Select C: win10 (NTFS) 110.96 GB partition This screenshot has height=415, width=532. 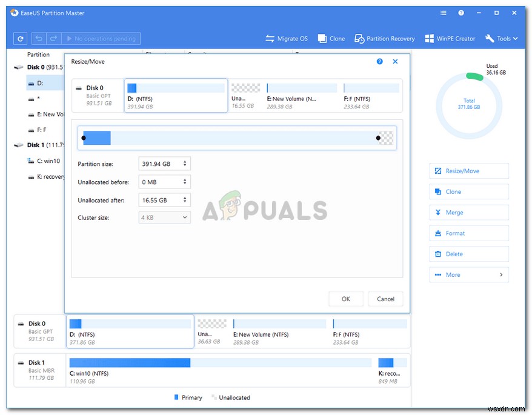(220, 371)
